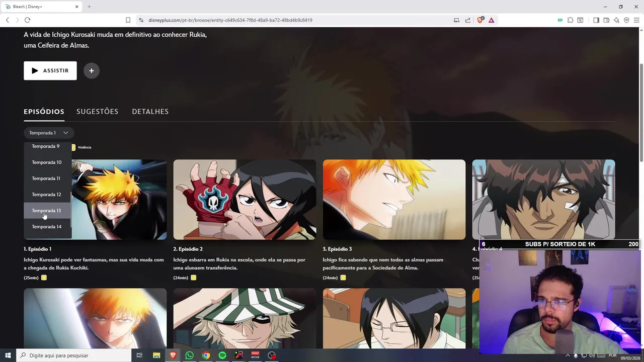Expand the Temporada 1 season dropdown
644x362 pixels.
coord(49,133)
